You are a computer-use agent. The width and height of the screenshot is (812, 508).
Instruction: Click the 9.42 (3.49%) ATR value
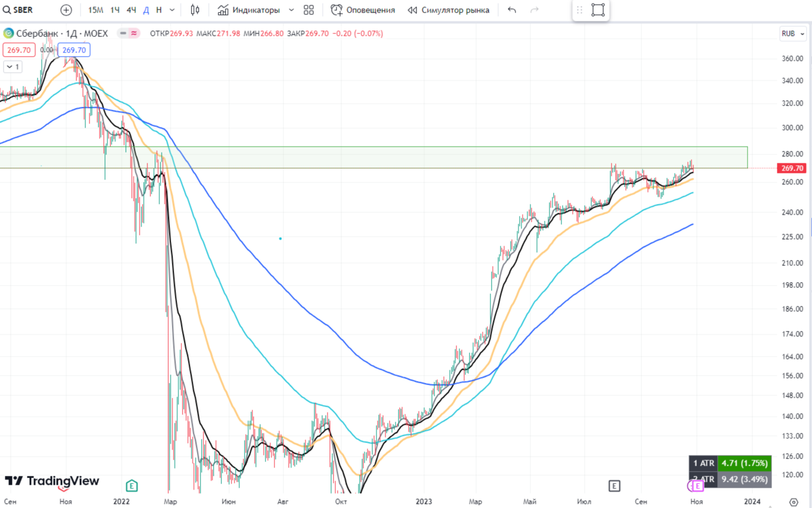pos(744,478)
